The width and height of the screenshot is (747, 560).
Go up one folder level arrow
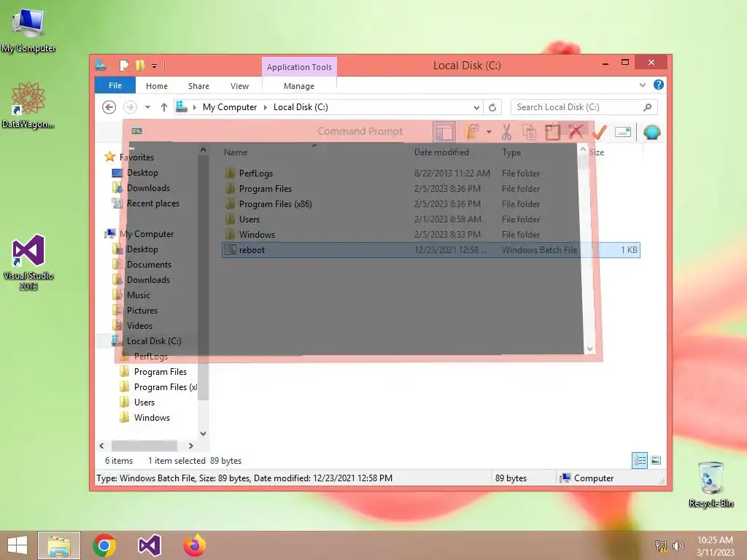coord(164,107)
